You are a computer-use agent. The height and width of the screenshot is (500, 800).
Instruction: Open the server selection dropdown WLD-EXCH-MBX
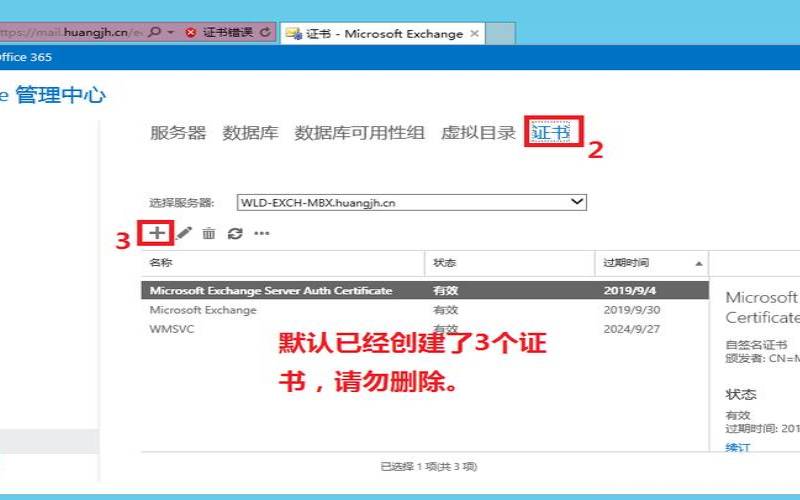click(x=412, y=203)
